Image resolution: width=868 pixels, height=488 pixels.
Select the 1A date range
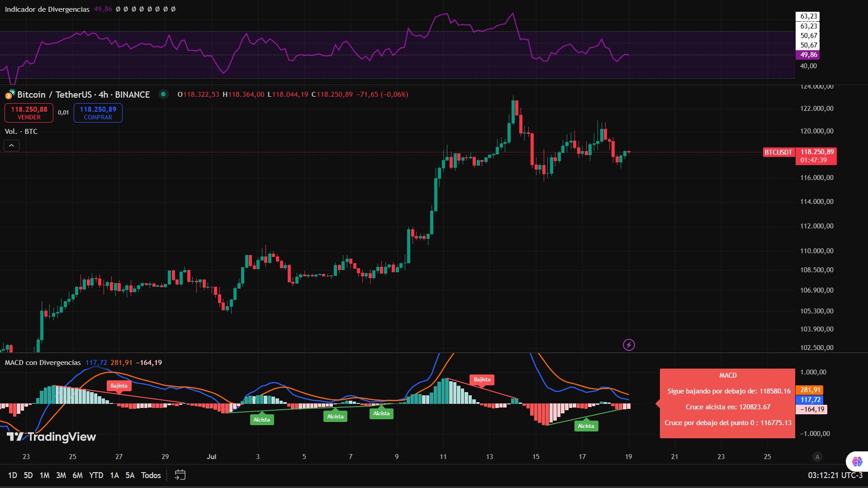point(114,475)
